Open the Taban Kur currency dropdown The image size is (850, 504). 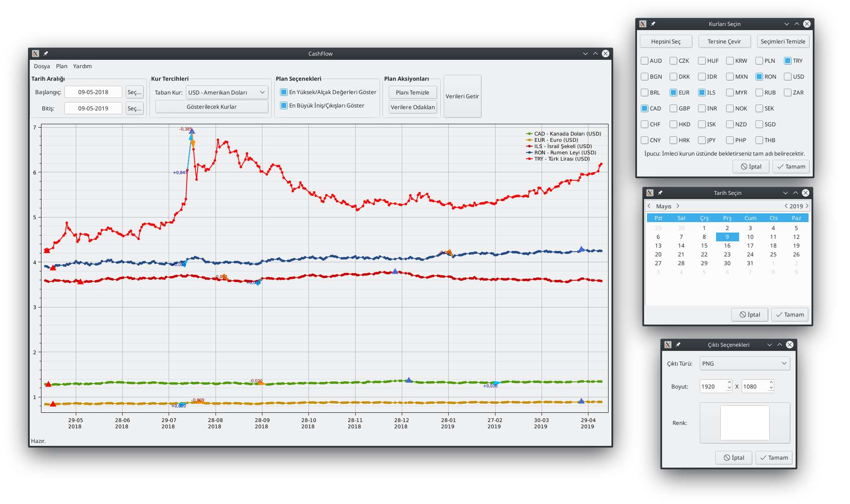point(226,92)
